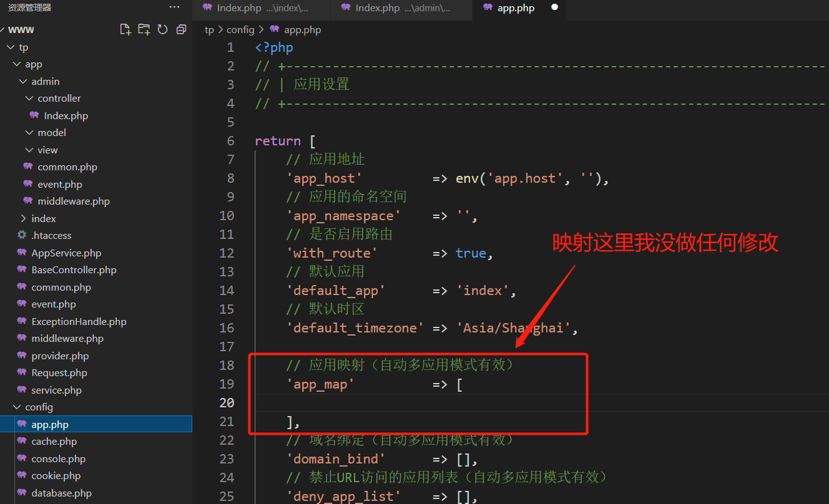
Task: Click the PHP icon in app.php breadcrumb
Action: click(275, 29)
